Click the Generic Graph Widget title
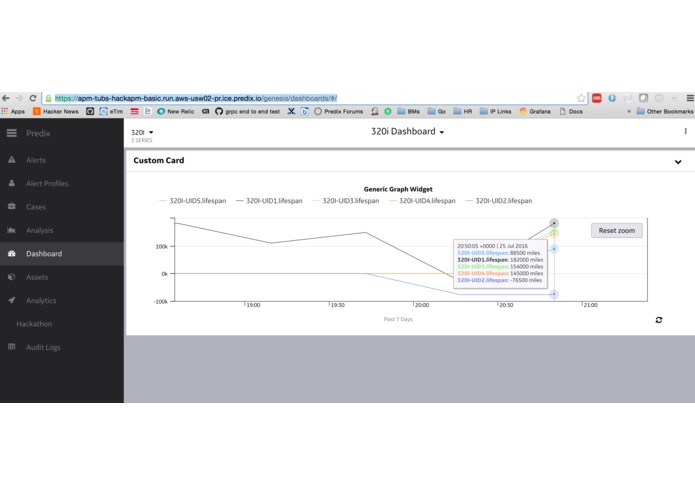Image resolution: width=695 pixels, height=494 pixels. [398, 189]
